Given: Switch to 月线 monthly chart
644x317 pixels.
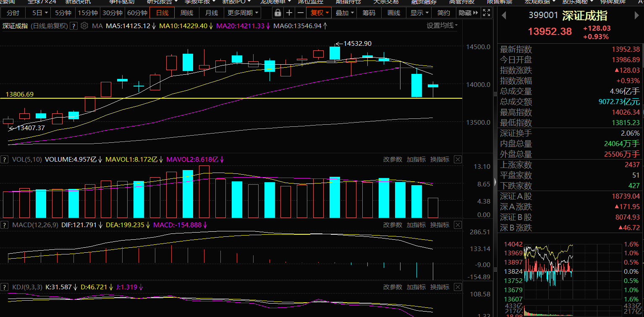Looking at the screenshot, I should pyautogui.click(x=211, y=13).
